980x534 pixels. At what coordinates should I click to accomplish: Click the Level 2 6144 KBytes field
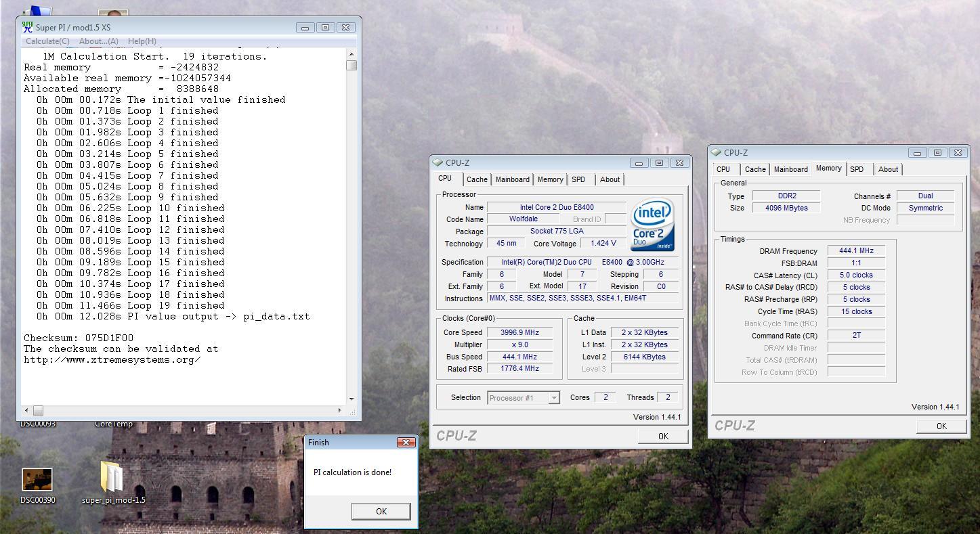(x=645, y=357)
